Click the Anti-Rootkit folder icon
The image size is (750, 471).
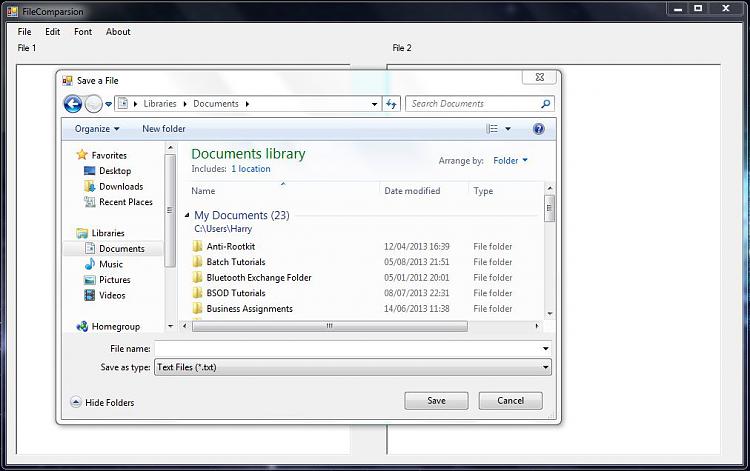pyautogui.click(x=197, y=246)
